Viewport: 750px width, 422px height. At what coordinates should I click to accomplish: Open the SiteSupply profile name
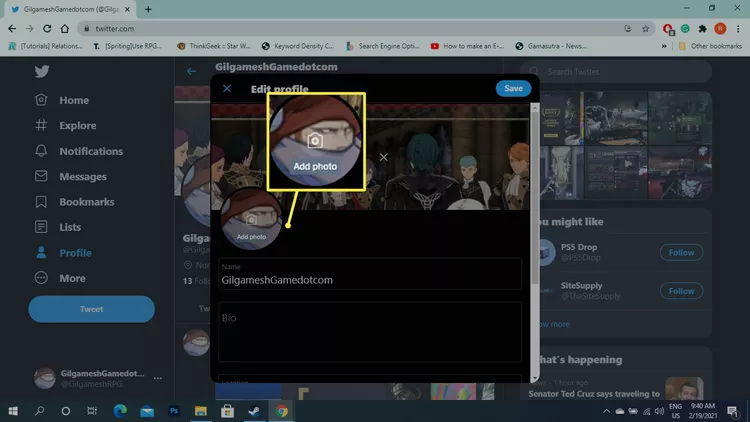pyautogui.click(x=581, y=286)
